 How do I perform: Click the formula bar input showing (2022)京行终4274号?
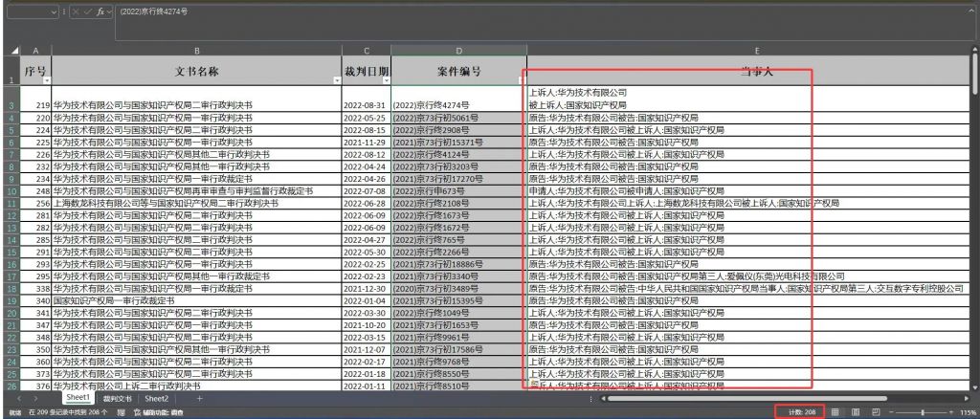(x=541, y=22)
